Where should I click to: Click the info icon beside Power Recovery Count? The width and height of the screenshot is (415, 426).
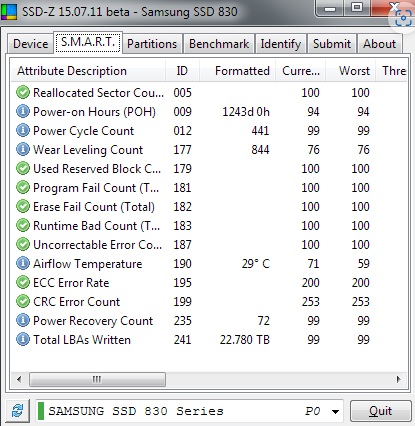23,320
